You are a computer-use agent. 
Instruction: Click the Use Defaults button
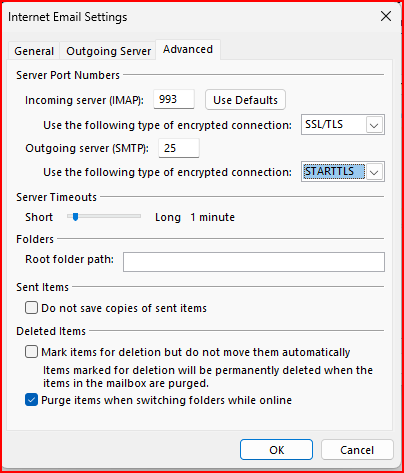(x=245, y=100)
